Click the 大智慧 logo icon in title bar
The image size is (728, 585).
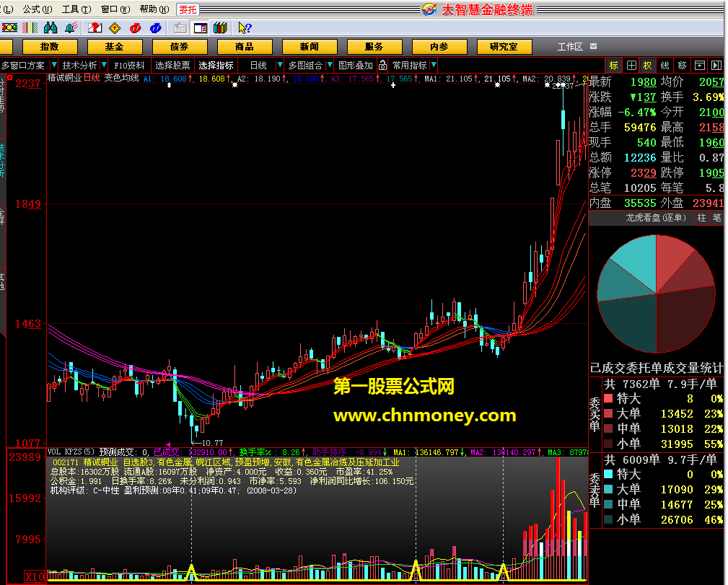pyautogui.click(x=429, y=9)
